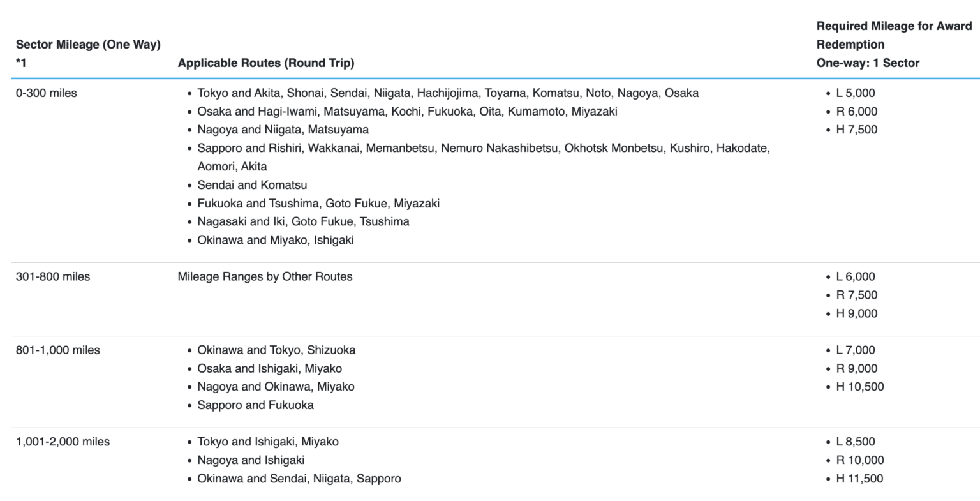This screenshot has width=980, height=501.
Task: Click the Sendai and Komatsu route entry
Action: coord(252,185)
